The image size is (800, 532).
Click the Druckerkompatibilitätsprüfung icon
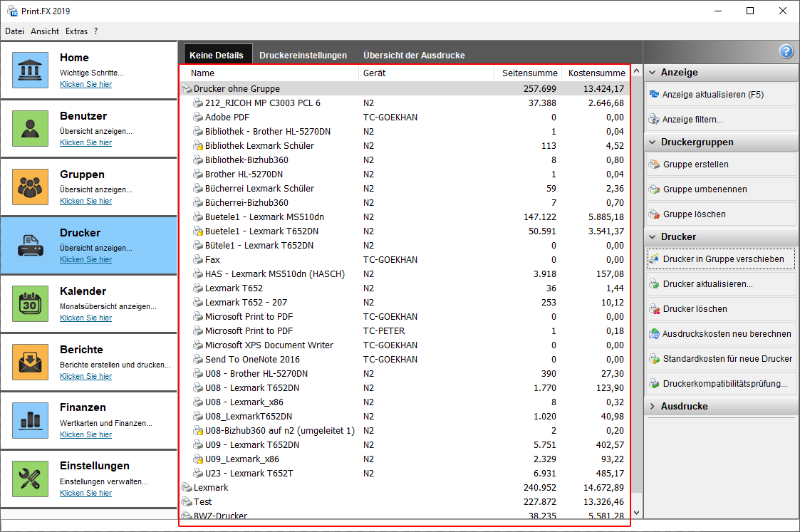[654, 384]
